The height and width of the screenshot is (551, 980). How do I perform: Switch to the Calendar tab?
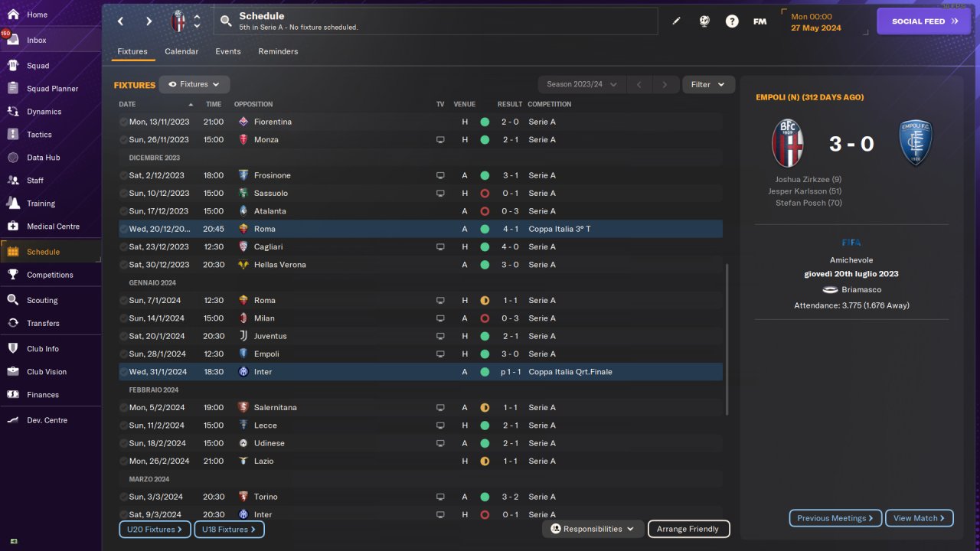tap(181, 51)
